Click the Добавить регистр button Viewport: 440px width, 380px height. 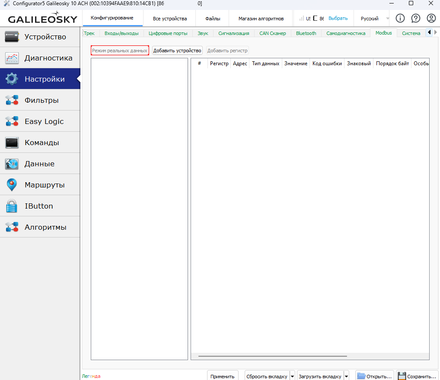tap(227, 50)
